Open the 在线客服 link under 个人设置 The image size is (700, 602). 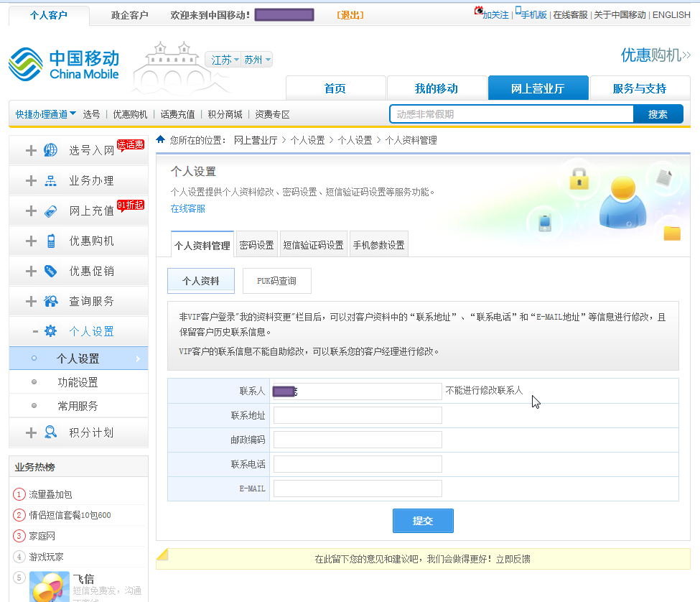click(x=188, y=208)
